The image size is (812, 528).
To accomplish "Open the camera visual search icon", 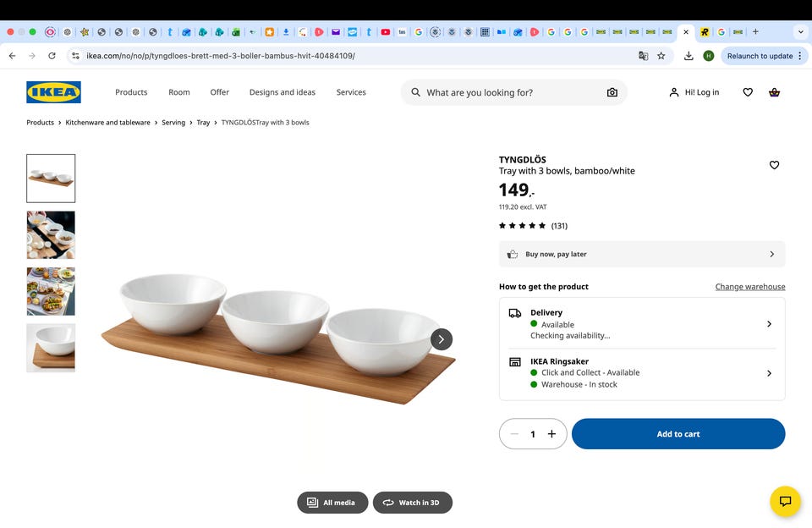I will coord(612,92).
